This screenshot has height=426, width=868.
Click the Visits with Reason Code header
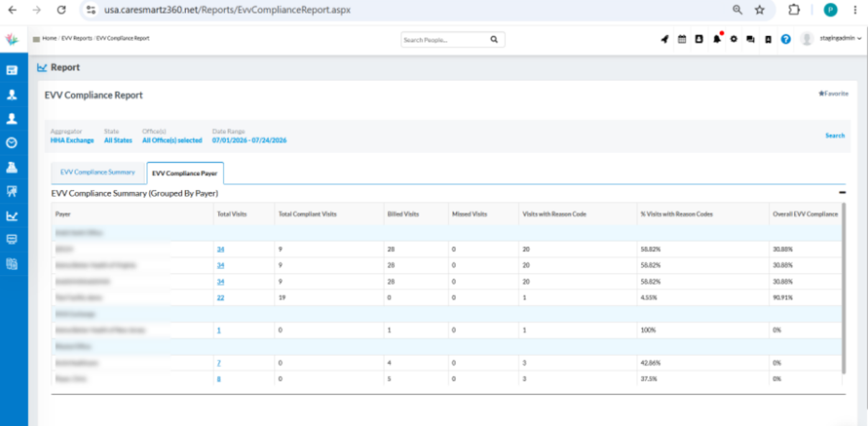tap(554, 214)
